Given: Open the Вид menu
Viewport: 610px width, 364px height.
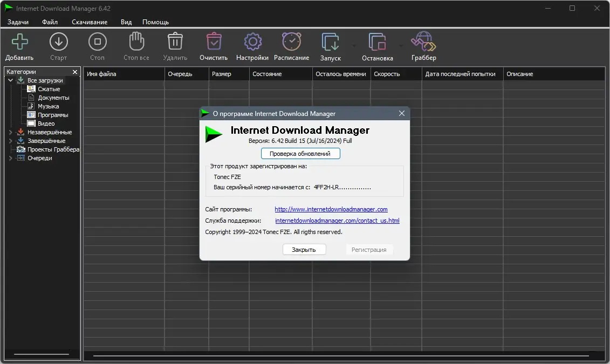Looking at the screenshot, I should (126, 22).
